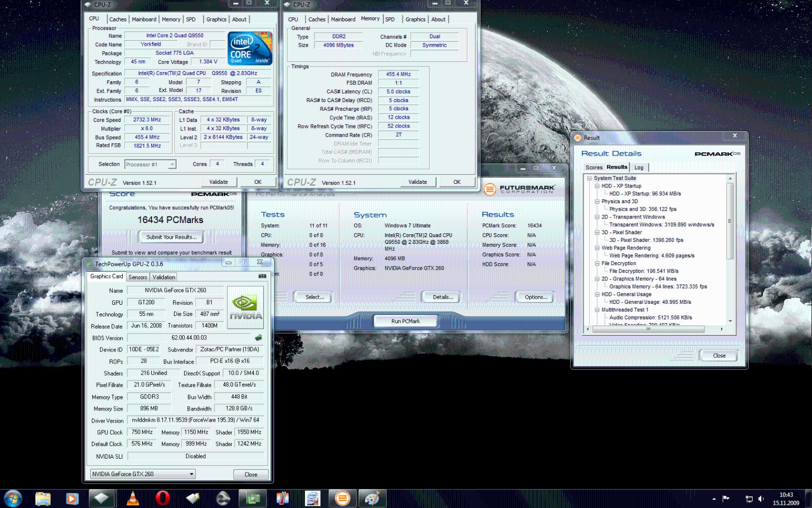Open the Windows Start orb
Screen dimensions: 812x508
(13, 498)
